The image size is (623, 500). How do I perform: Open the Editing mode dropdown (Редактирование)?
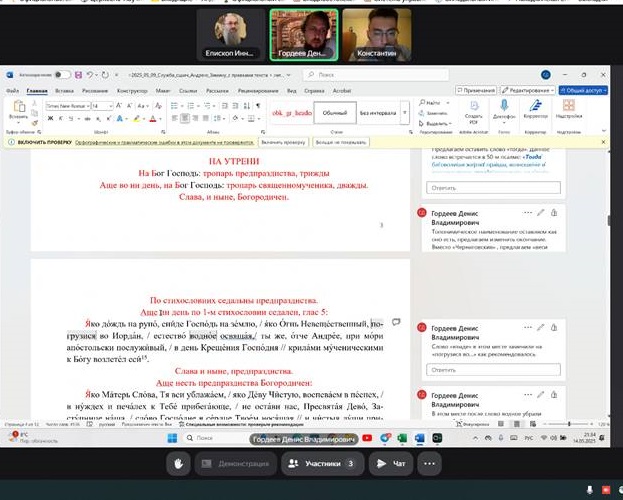pyautogui.click(x=528, y=90)
